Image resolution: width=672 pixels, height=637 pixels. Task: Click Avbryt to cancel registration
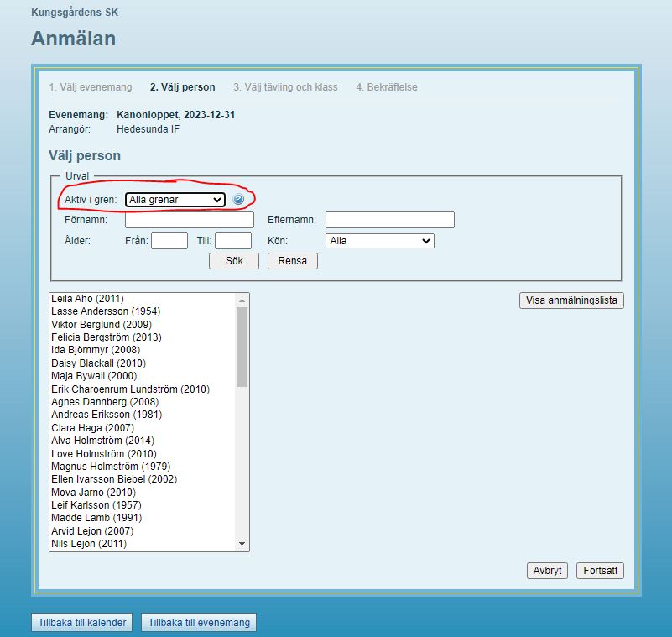tap(547, 571)
